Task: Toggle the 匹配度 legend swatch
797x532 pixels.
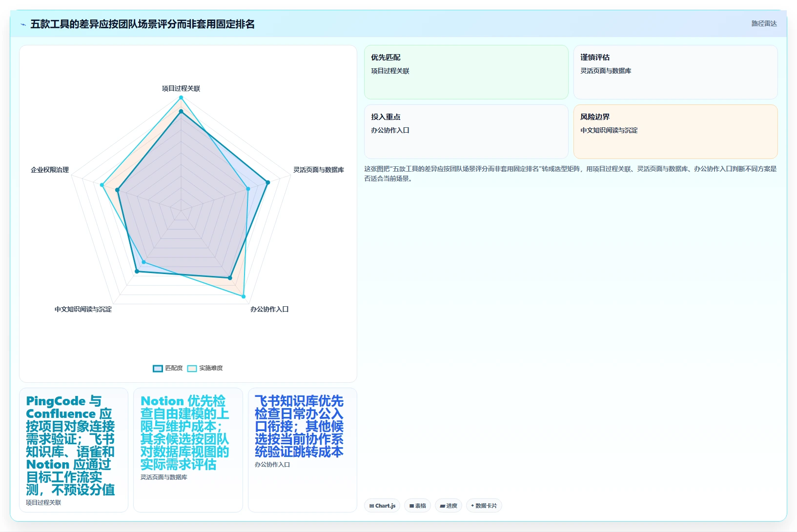Action: [x=158, y=369]
